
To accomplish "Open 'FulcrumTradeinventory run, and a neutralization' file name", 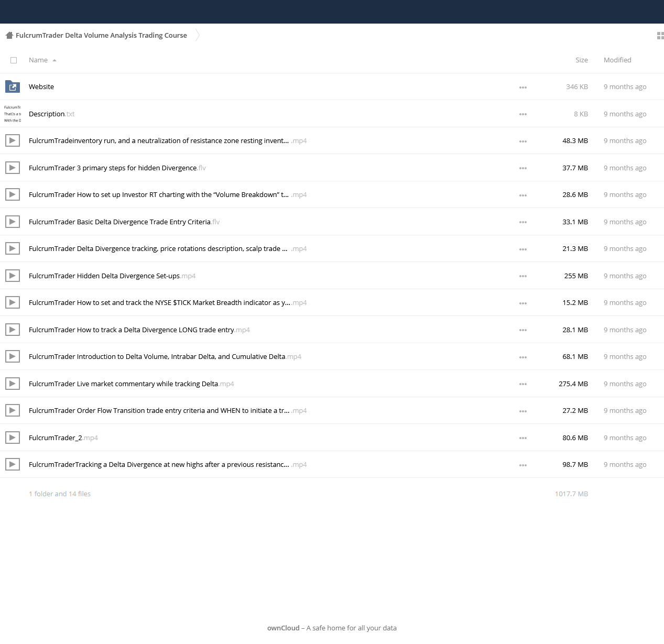I will tap(168, 141).
